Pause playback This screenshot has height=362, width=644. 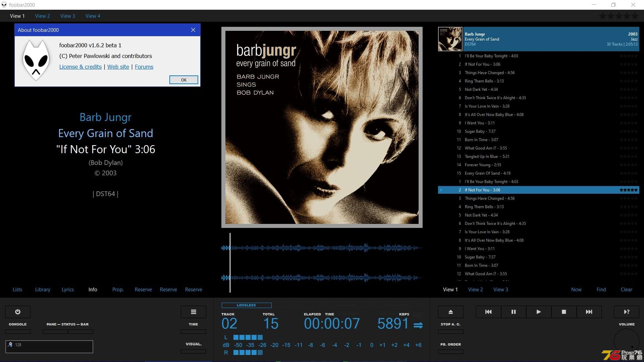tap(514, 312)
